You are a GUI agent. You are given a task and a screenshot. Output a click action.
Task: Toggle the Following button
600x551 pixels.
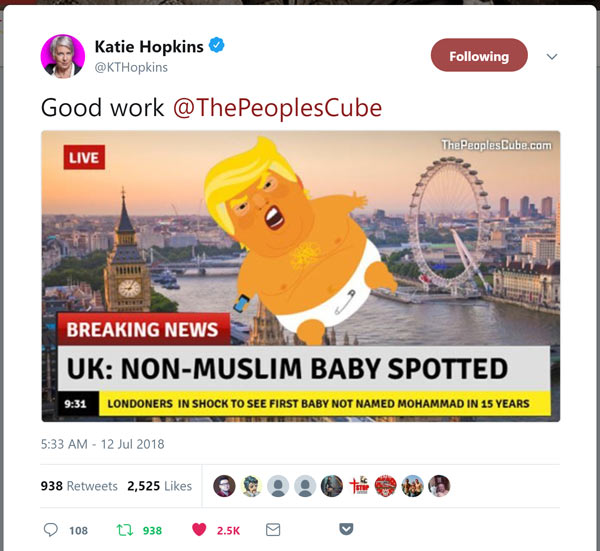pyautogui.click(x=479, y=55)
